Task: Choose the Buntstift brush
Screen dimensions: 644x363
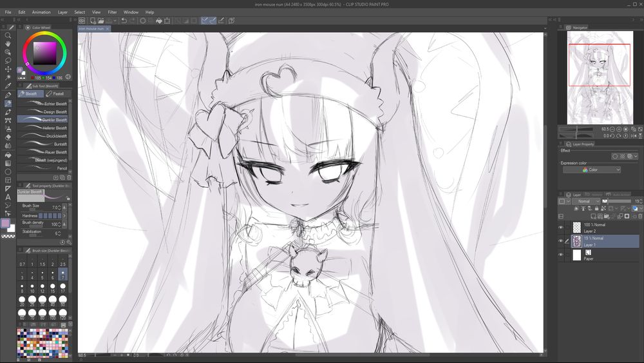Action: coord(43,144)
